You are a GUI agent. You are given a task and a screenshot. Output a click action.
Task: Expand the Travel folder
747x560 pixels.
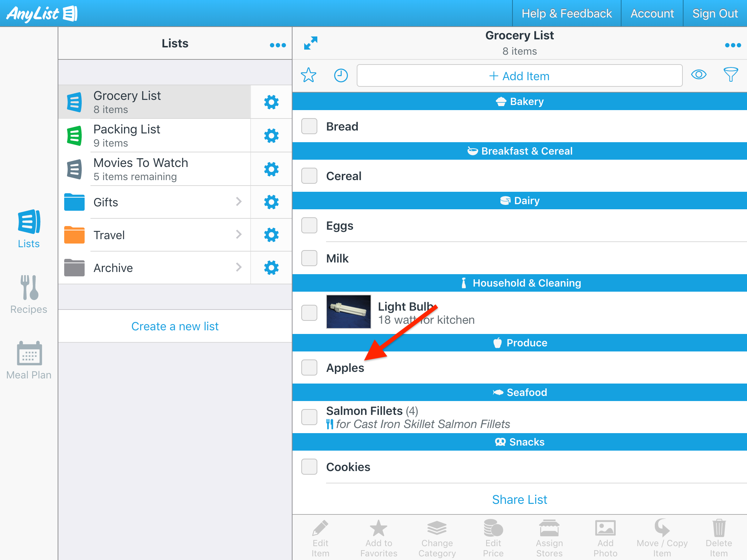[x=239, y=234]
